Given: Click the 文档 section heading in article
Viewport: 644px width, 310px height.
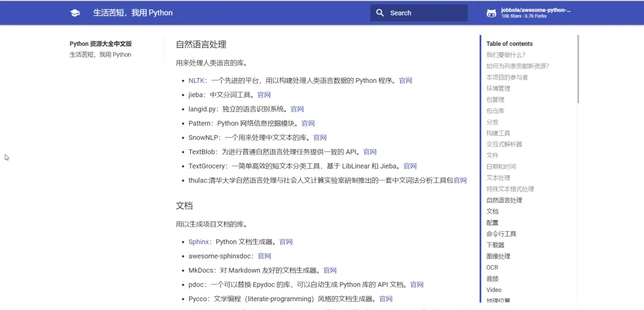Looking at the screenshot, I should 184,206.
